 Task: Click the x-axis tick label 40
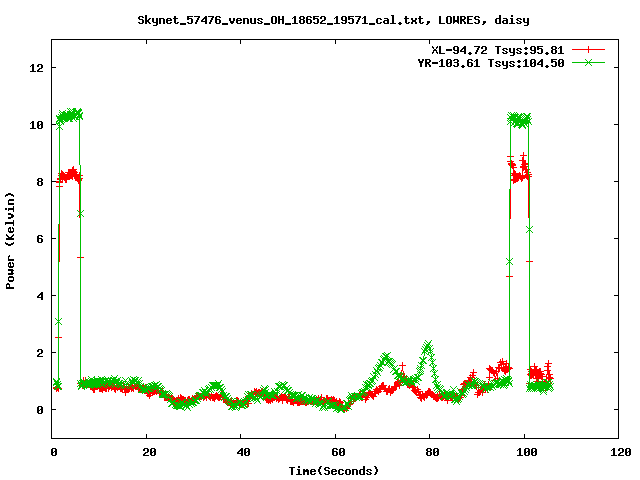[x=244, y=452]
